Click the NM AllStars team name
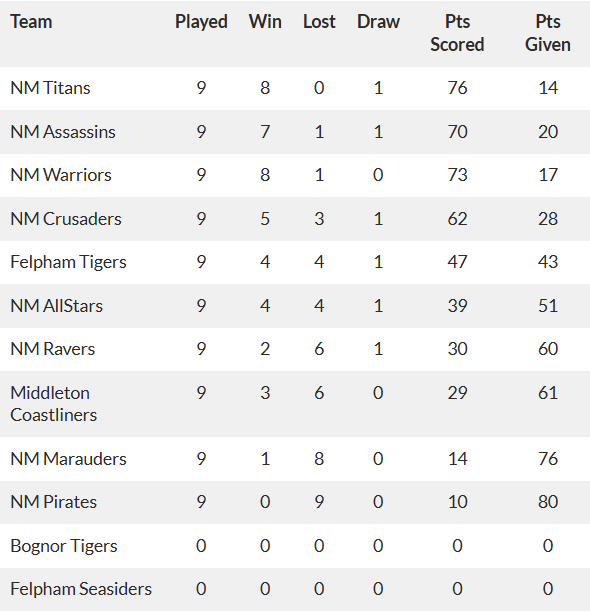The width and height of the screenshot is (590, 611). click(x=57, y=306)
